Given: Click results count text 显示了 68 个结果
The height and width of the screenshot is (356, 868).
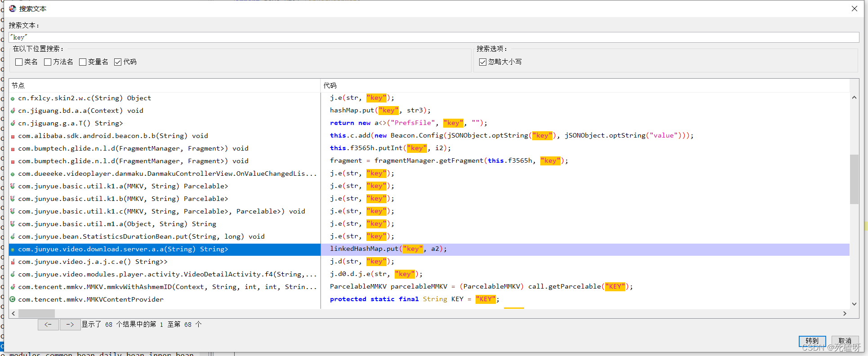Looking at the screenshot, I should (142, 325).
